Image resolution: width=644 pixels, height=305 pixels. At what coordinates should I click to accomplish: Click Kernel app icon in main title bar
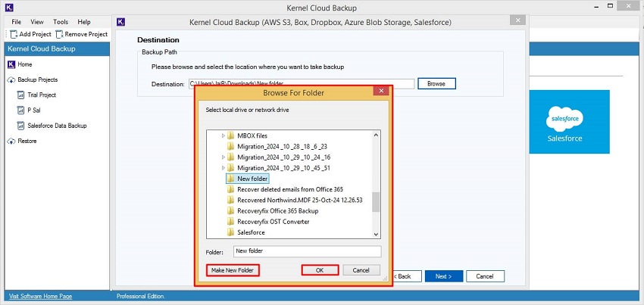9,8
